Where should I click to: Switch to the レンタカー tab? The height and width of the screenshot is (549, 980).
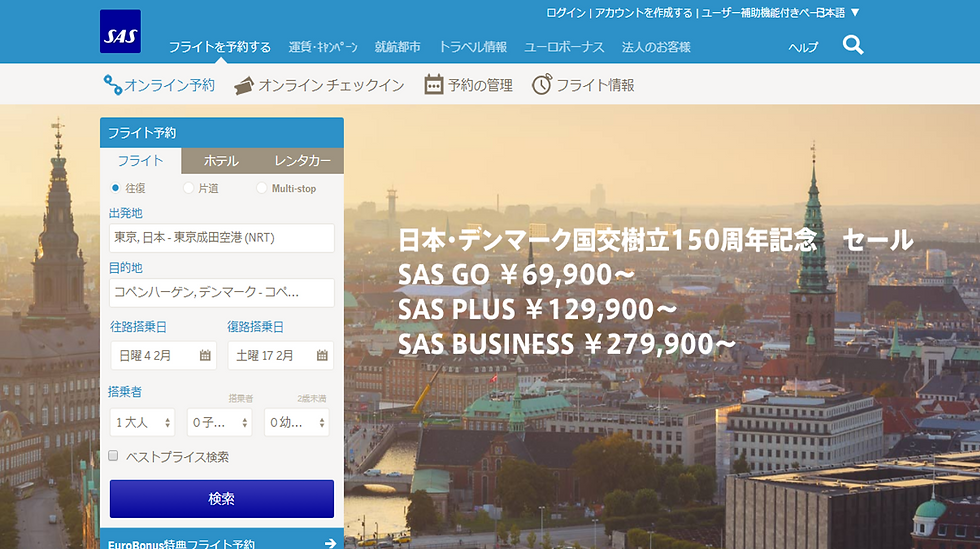tap(302, 161)
